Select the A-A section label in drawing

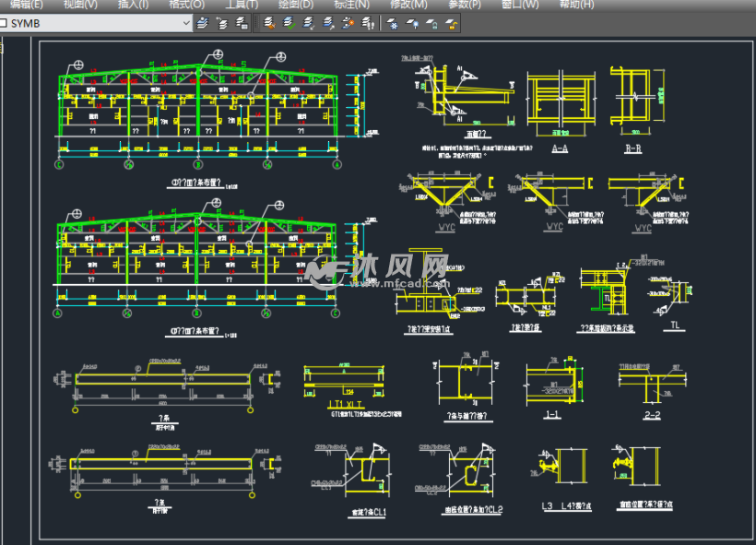[x=559, y=148]
